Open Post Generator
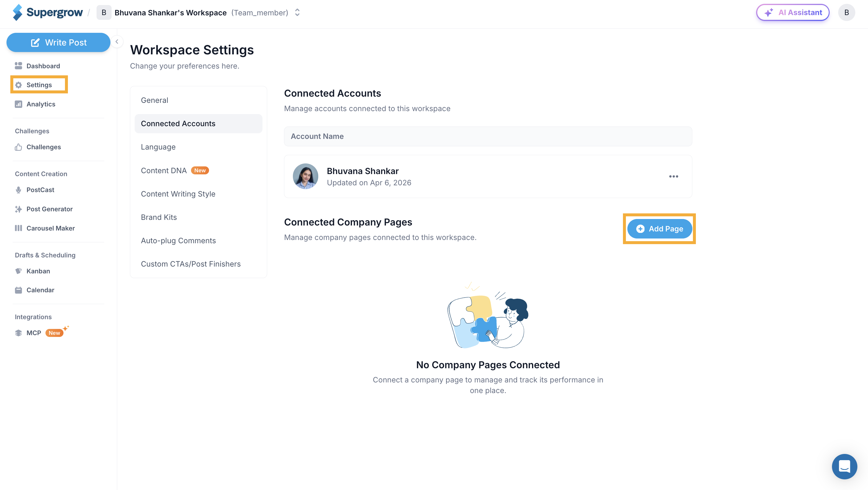The image size is (868, 490). pyautogui.click(x=50, y=209)
